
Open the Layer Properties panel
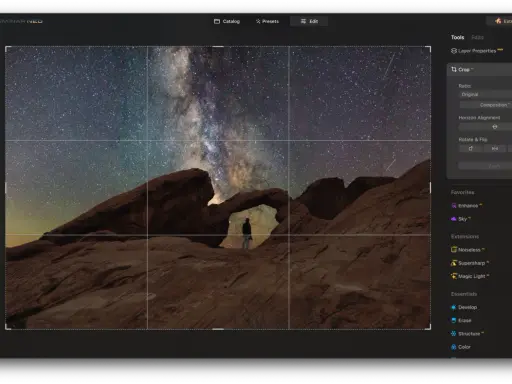click(477, 51)
